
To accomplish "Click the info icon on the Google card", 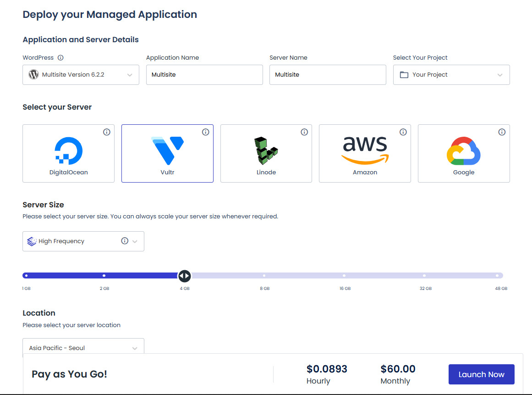I will [x=502, y=132].
